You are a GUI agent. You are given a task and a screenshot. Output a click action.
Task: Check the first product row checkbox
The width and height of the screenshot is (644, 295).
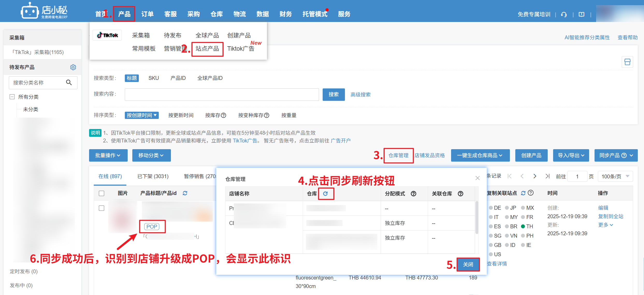[102, 208]
